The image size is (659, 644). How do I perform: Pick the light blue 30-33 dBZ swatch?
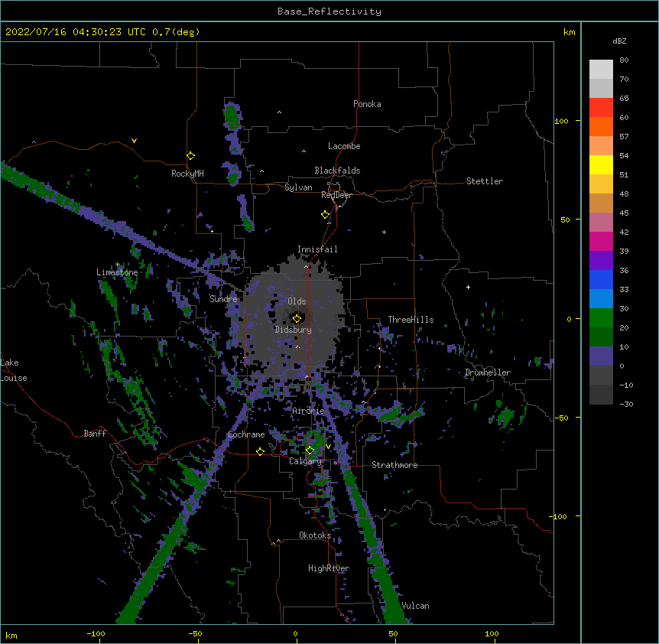[601, 299]
